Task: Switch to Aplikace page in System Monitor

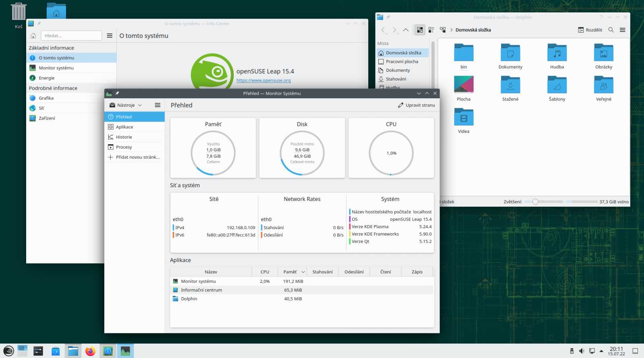Action: pos(134,127)
